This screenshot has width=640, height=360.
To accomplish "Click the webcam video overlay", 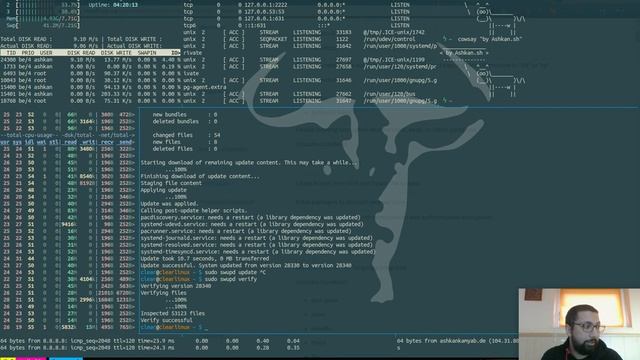I will pos(579,324).
